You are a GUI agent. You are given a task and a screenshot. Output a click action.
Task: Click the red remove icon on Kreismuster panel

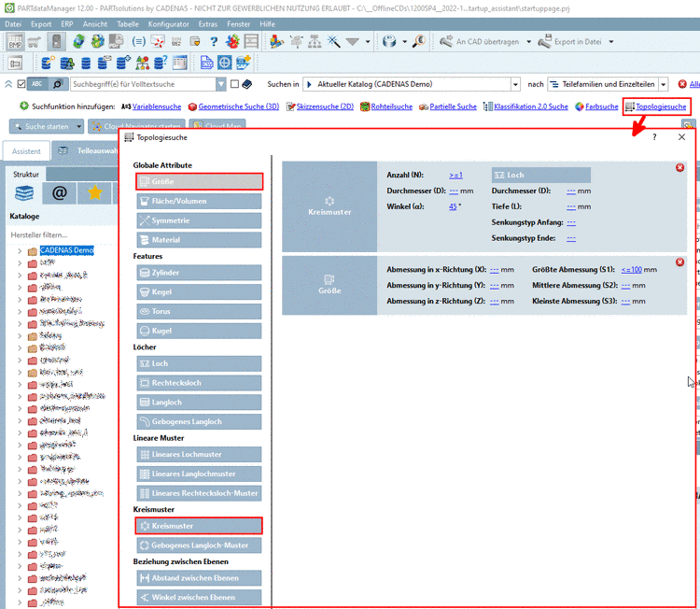click(x=679, y=168)
